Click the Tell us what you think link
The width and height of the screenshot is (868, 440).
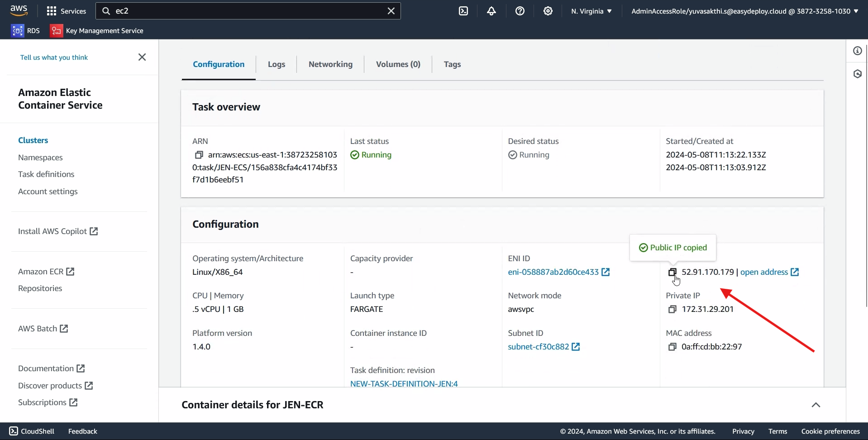[54, 57]
